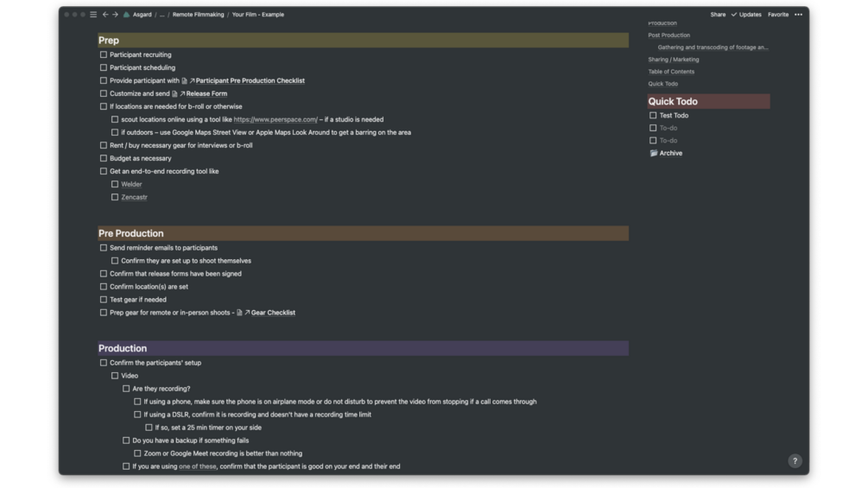Open the Updates panel
The width and height of the screenshot is (868, 488).
coord(746,15)
